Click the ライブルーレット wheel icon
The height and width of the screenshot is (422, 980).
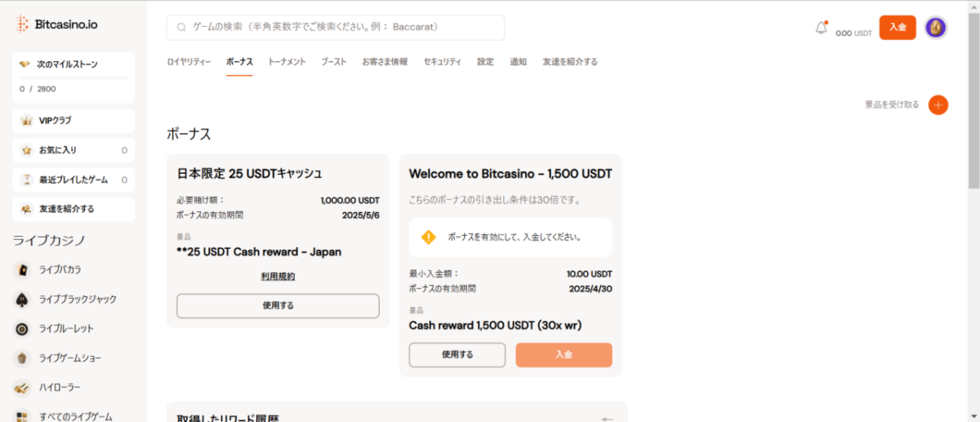coord(23,329)
